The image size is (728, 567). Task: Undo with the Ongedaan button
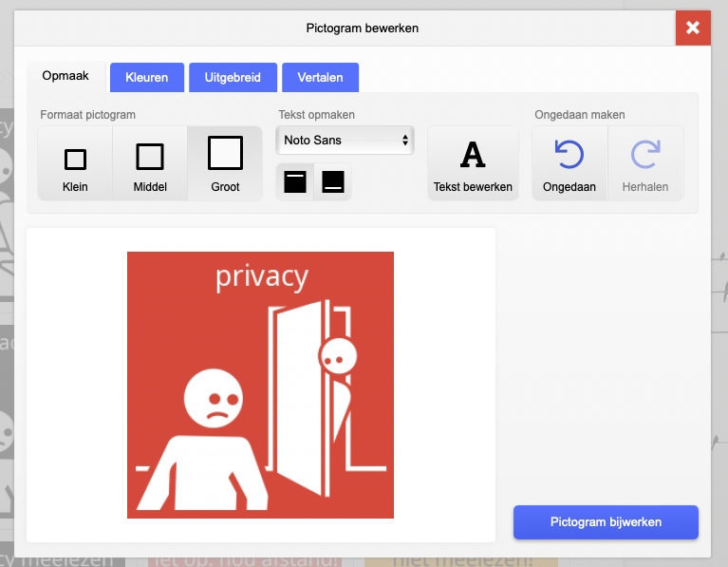(569, 163)
